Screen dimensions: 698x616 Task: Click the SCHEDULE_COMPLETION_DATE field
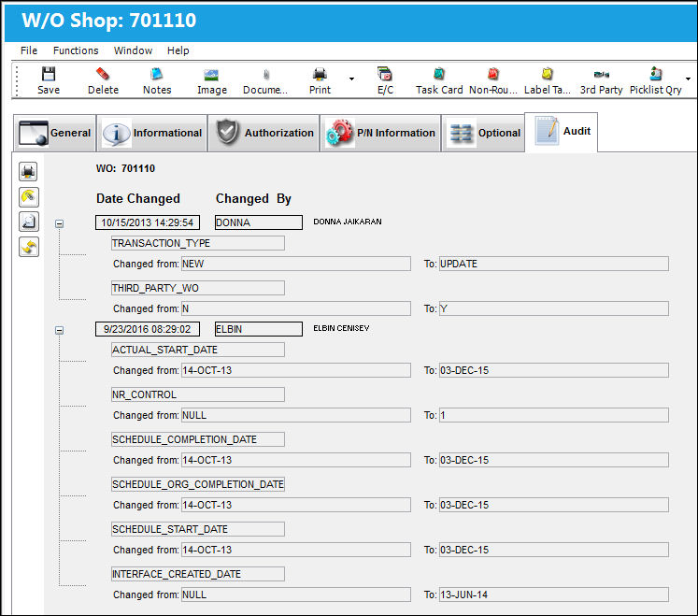[198, 439]
